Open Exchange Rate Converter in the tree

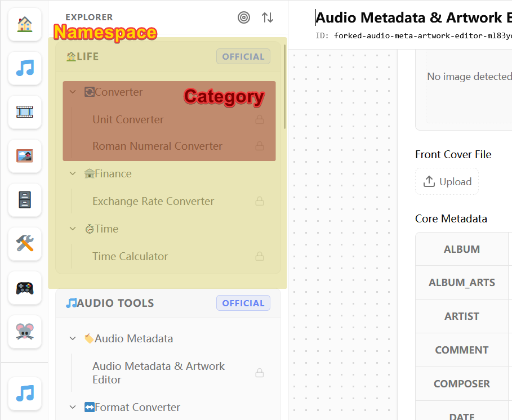click(x=153, y=201)
